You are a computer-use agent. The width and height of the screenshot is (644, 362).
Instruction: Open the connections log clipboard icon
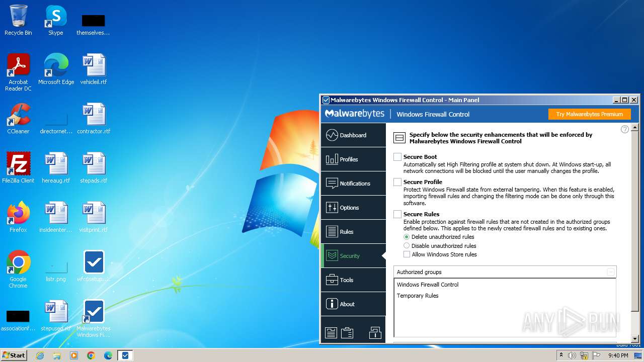(x=347, y=333)
